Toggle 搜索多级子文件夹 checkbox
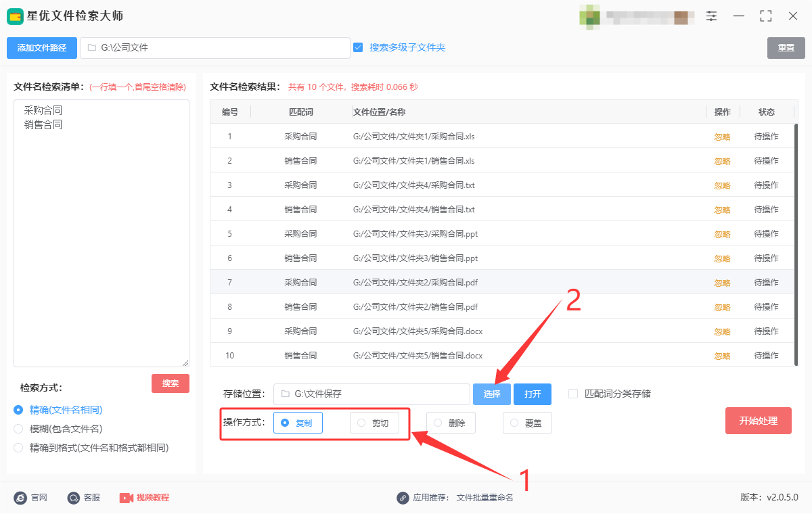 tap(358, 47)
